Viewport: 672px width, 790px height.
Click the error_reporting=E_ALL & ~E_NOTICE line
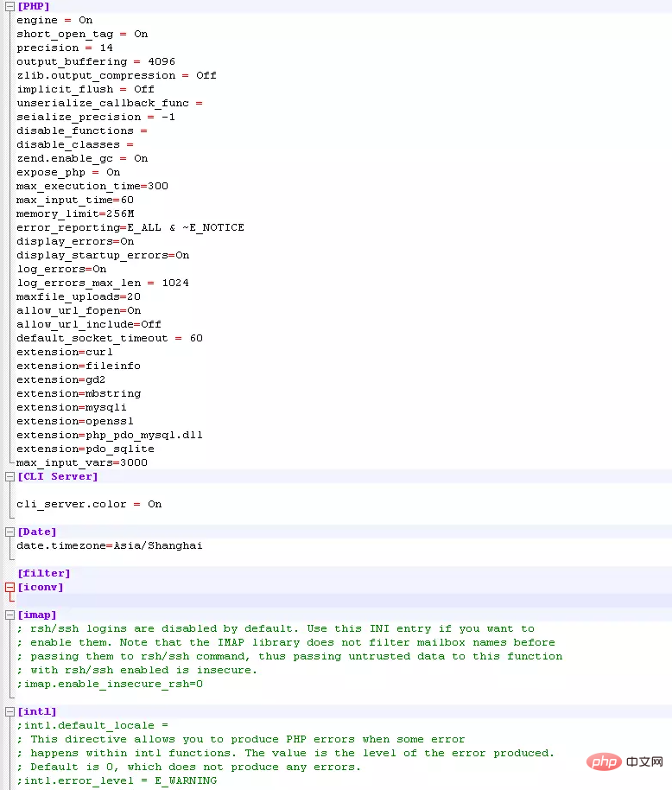pyautogui.click(x=130, y=227)
